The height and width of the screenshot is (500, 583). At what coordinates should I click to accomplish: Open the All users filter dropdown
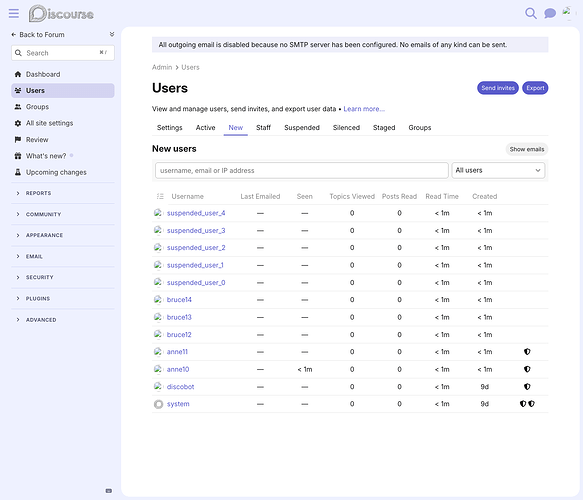coord(498,170)
